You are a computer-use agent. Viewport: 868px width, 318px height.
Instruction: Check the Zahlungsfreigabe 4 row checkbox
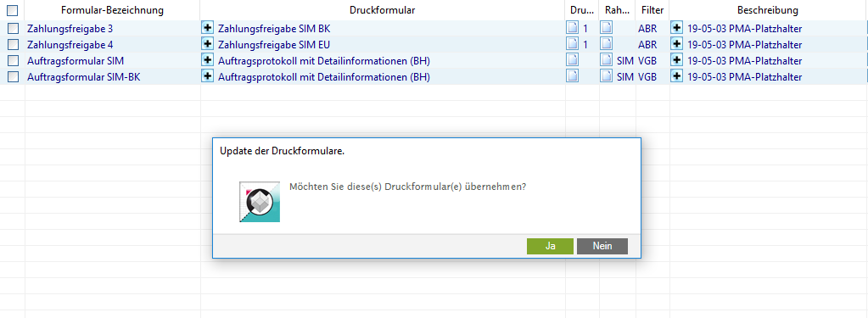pos(13,44)
